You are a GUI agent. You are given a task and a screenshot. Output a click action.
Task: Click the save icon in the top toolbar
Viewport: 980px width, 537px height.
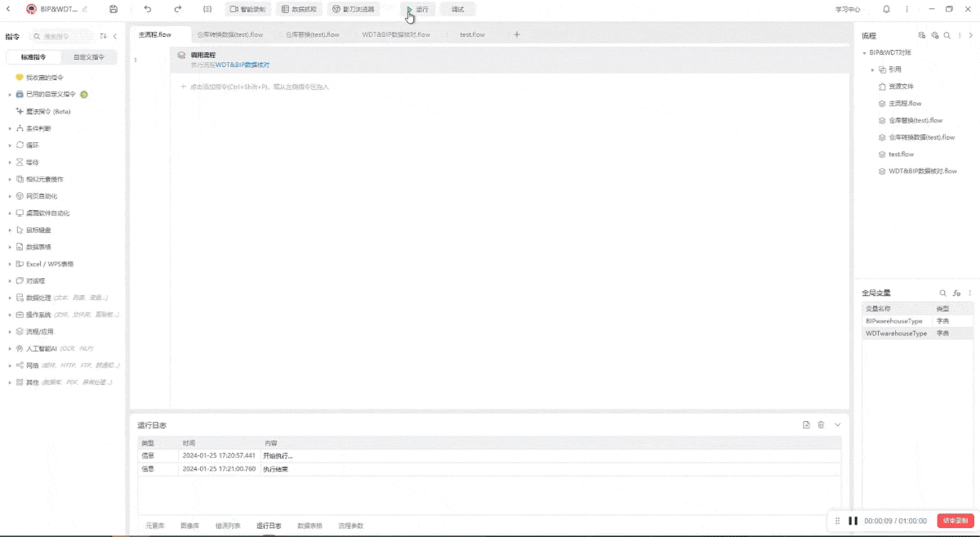pos(113,9)
